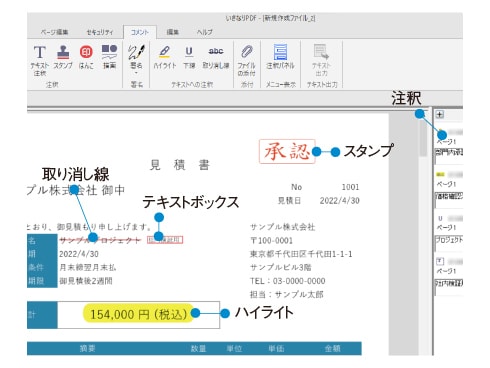Switch to the ページ編集 tab
The width and height of the screenshot is (490, 368).
[55, 32]
